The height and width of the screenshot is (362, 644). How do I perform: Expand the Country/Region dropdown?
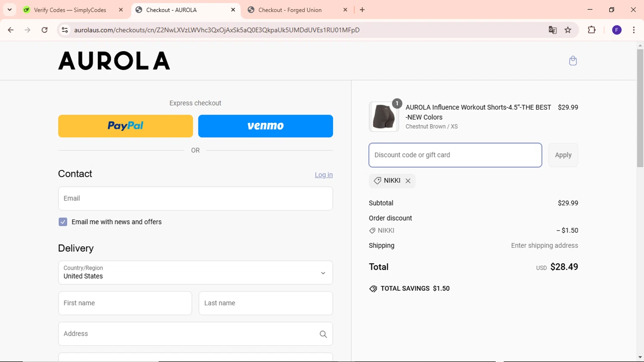(x=195, y=273)
